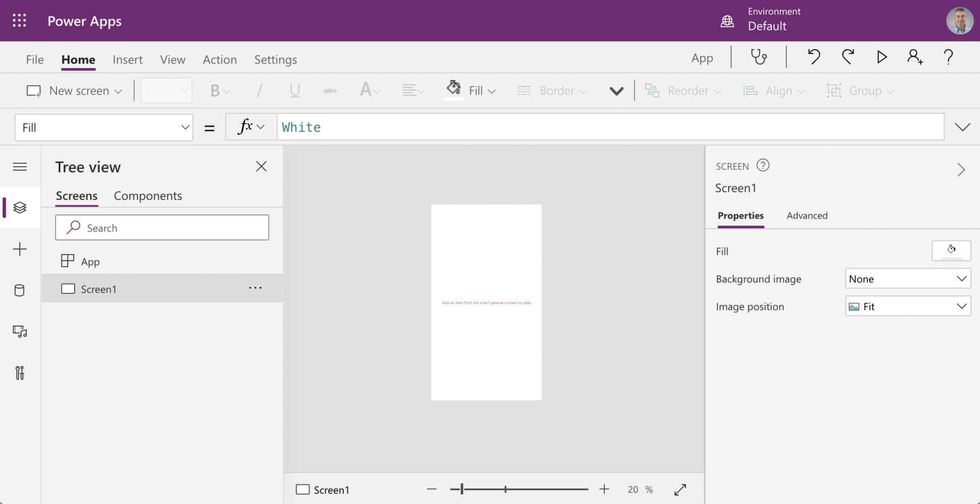The height and width of the screenshot is (504, 980).
Task: Click the Undo arrow icon
Action: pos(813,57)
